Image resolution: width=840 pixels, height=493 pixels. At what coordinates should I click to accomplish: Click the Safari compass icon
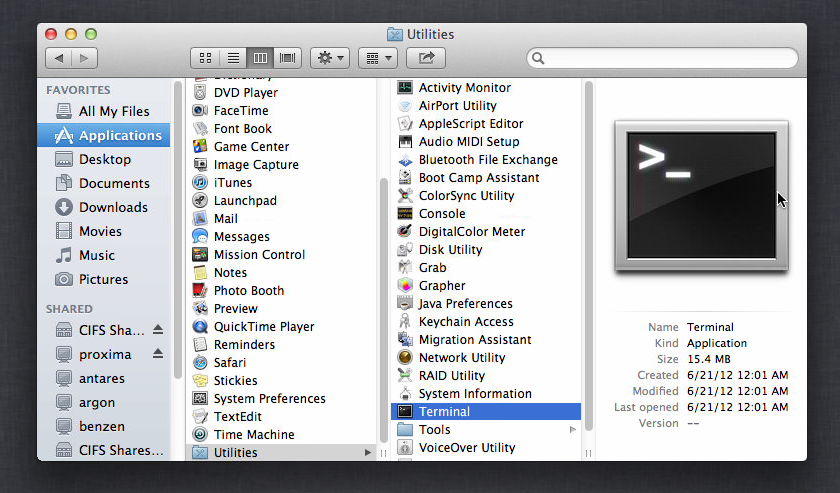tap(200, 362)
